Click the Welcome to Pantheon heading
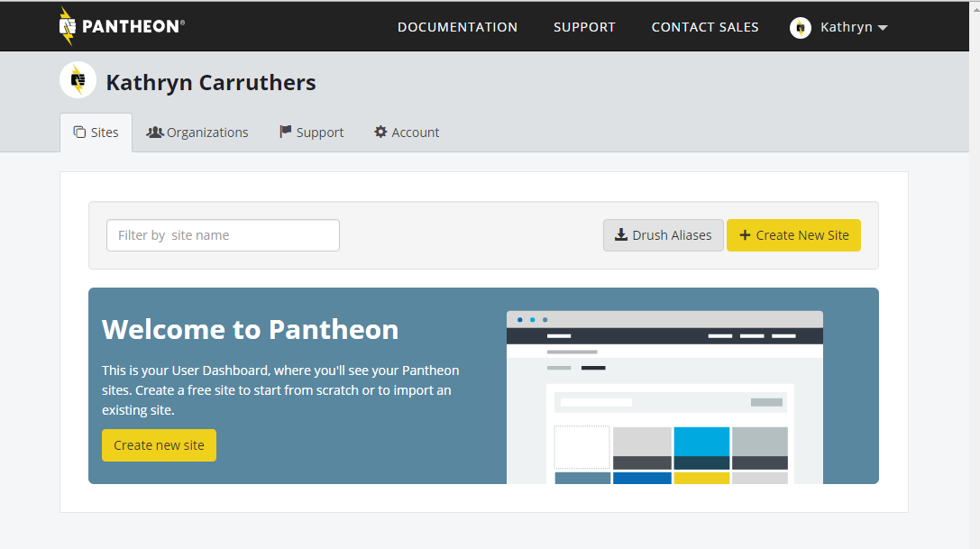Screen dimensions: 980x549 pos(250,330)
